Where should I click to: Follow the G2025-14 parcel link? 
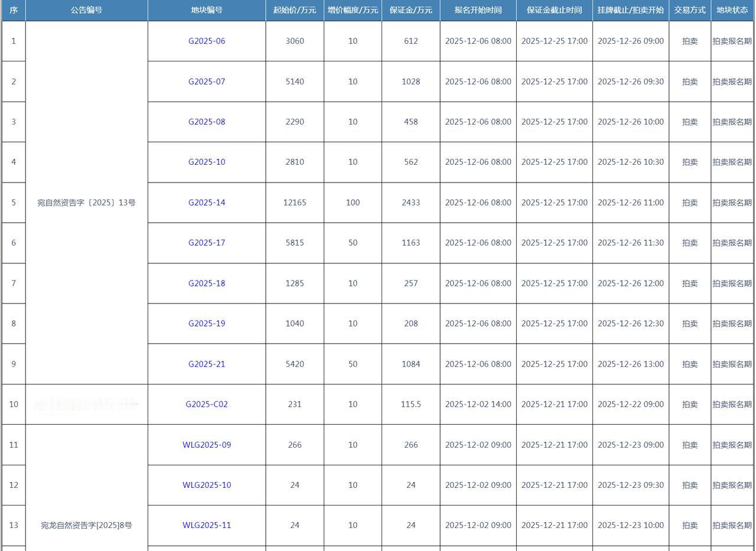(207, 203)
